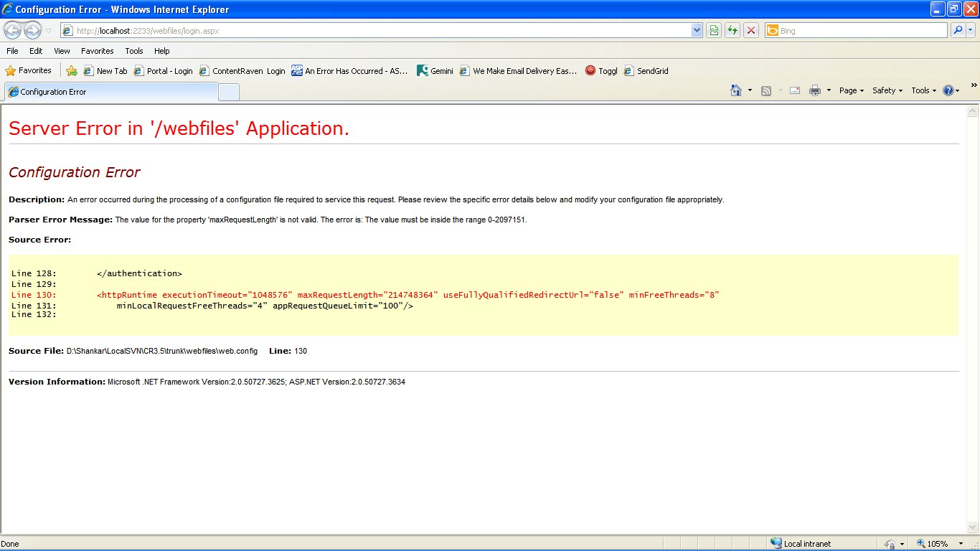This screenshot has height=551, width=980.
Task: Expand command bar overflow chevron
Action: (x=974, y=85)
